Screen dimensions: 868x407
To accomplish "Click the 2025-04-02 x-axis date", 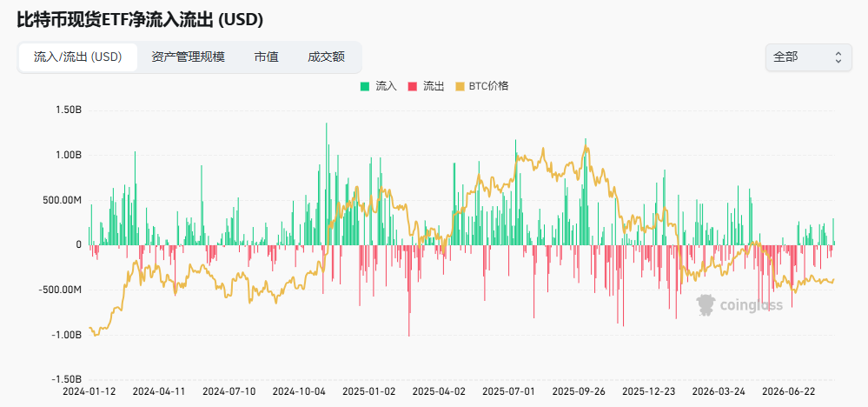I will pos(439,391).
